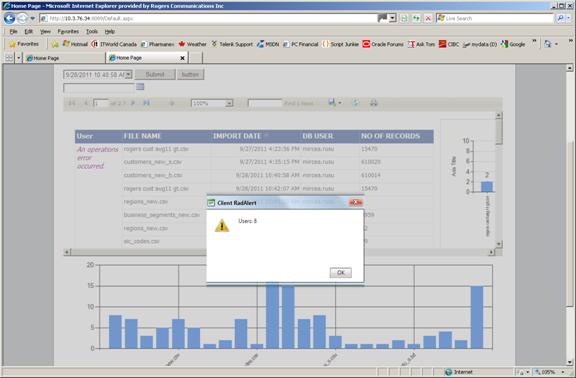Open the View menu

45,32
